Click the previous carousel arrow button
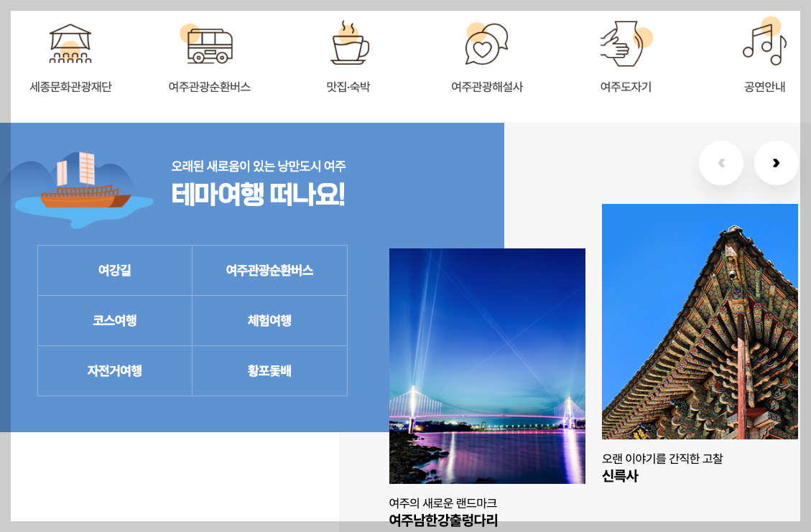This screenshot has width=811, height=532. (721, 163)
